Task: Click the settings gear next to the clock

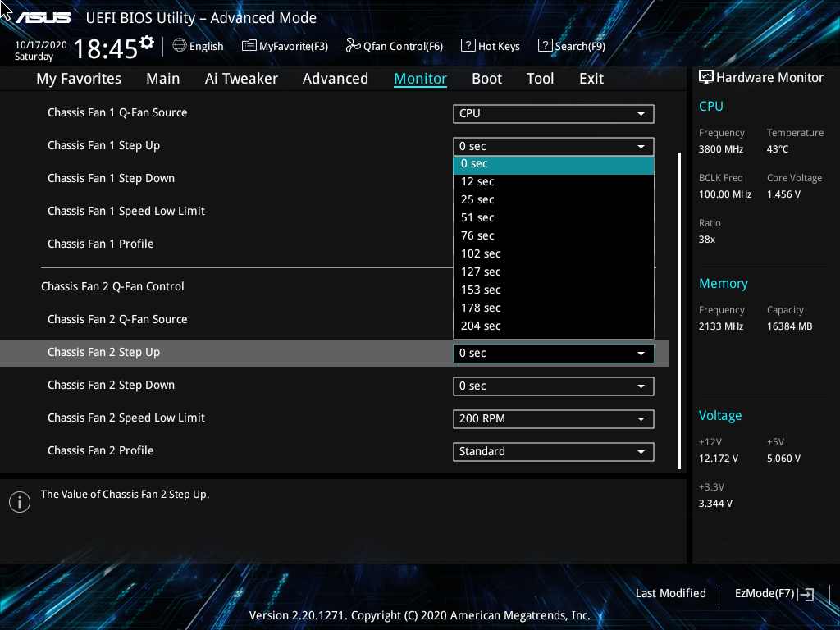Action: click(x=147, y=43)
